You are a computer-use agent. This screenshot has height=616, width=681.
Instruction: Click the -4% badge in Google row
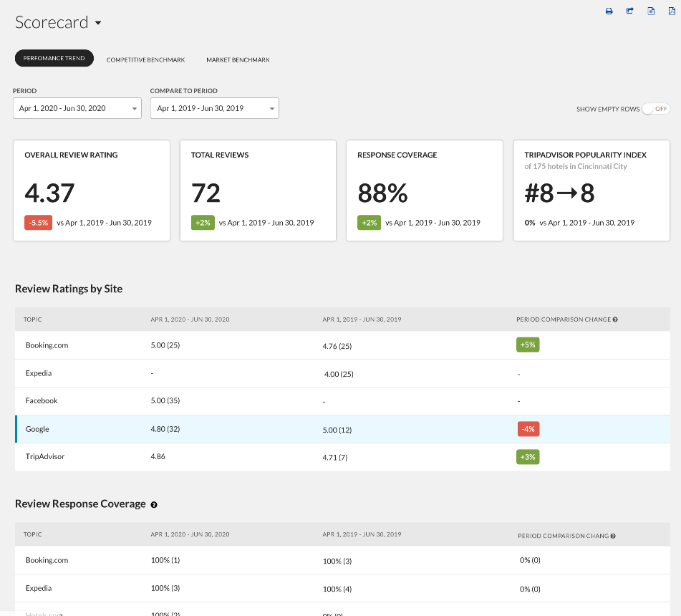point(528,429)
